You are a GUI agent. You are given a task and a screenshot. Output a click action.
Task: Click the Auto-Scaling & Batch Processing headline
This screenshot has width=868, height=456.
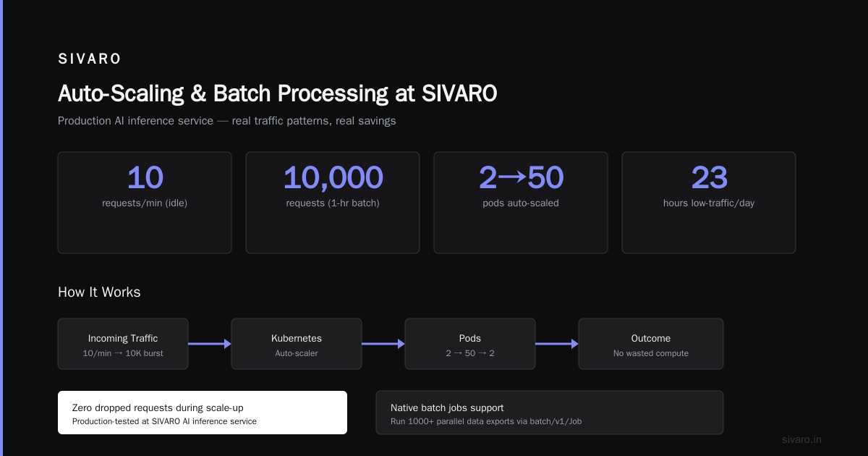(x=278, y=94)
